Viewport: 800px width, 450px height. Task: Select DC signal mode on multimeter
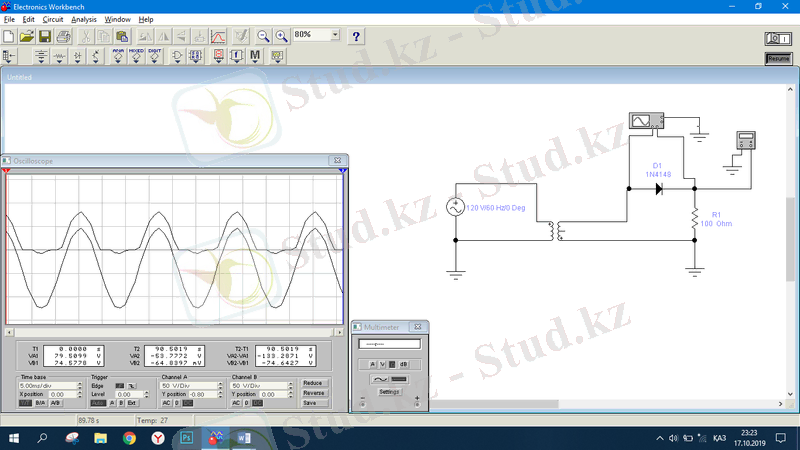[x=398, y=379]
